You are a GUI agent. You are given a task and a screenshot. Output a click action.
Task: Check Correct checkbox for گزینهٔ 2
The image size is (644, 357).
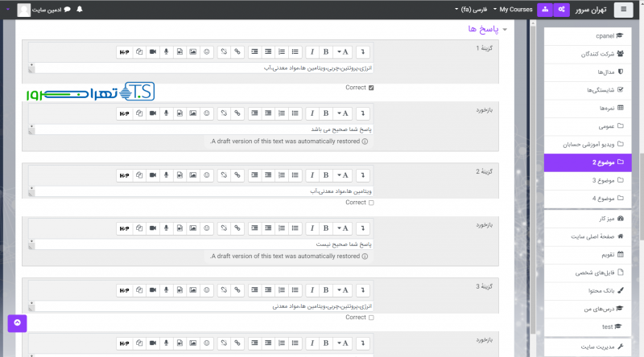click(x=371, y=203)
